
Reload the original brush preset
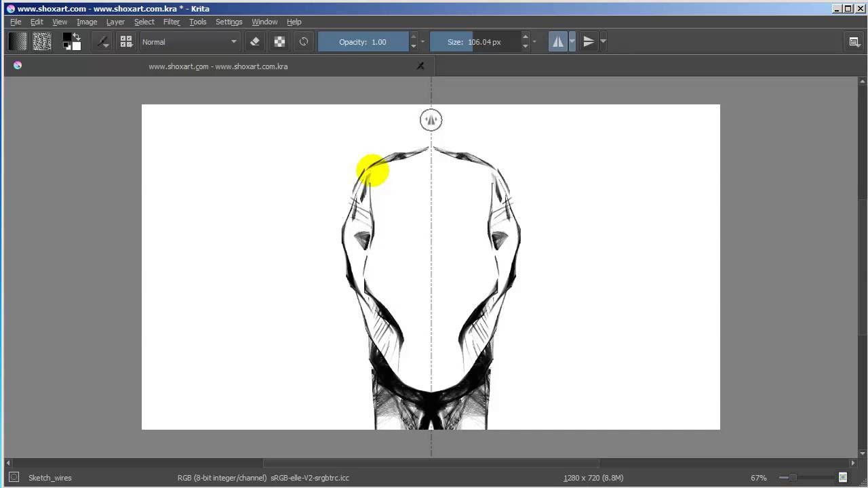[x=304, y=42]
